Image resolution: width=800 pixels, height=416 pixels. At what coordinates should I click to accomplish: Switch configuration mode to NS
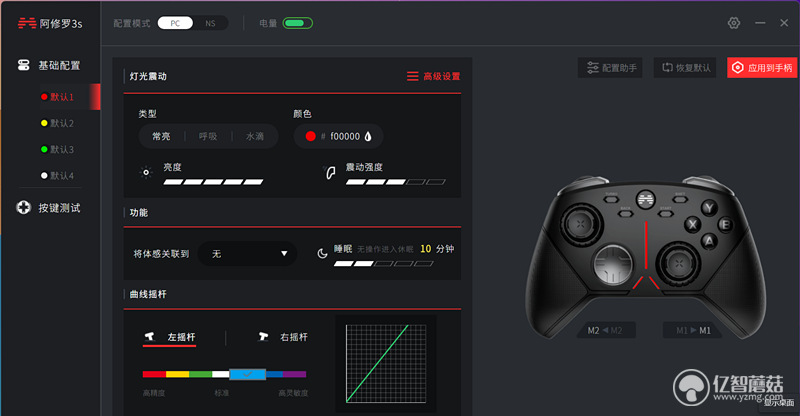point(210,23)
